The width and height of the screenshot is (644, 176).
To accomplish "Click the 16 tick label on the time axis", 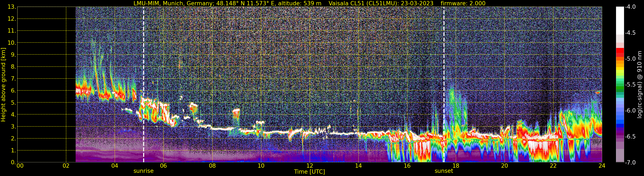I will pos(407,166).
